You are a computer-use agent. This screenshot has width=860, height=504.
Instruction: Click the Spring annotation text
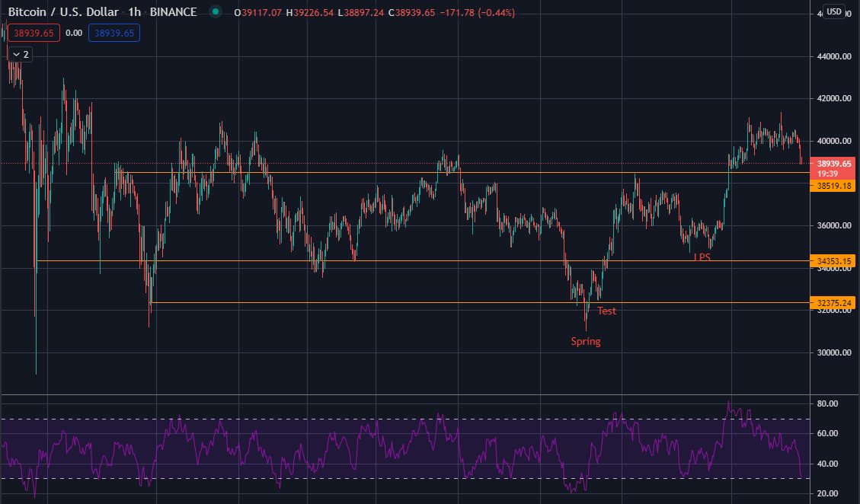tap(587, 341)
